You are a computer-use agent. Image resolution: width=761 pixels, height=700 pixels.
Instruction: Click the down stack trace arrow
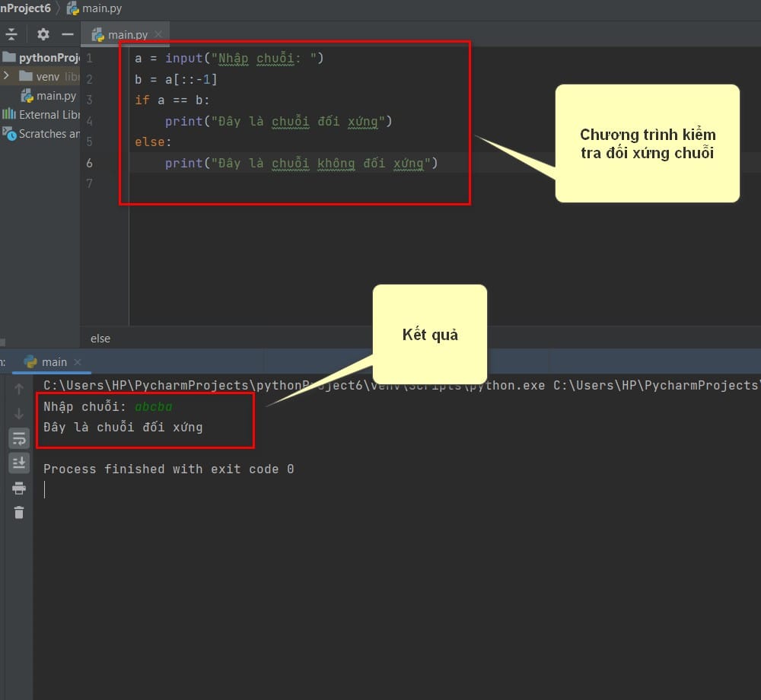pyautogui.click(x=19, y=413)
